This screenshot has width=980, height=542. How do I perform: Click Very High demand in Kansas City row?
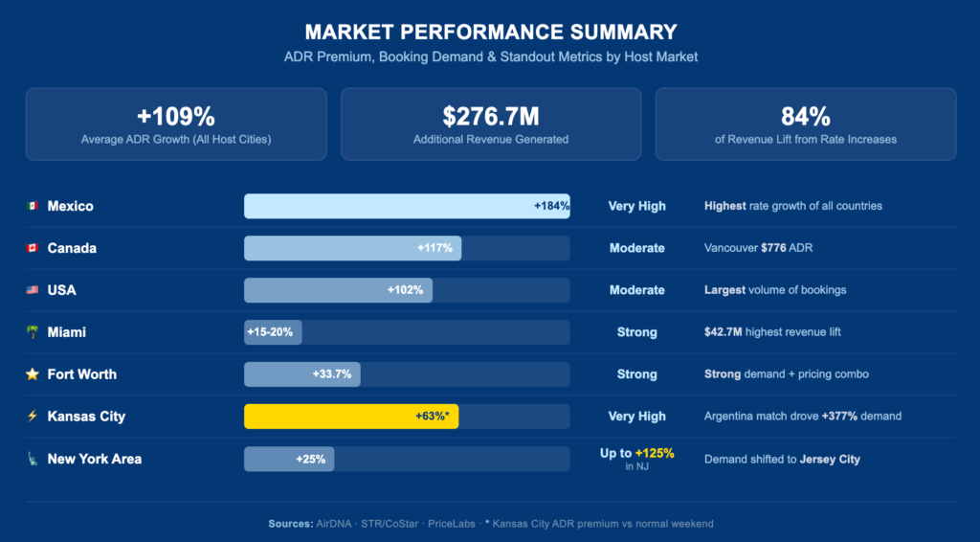pyautogui.click(x=636, y=417)
